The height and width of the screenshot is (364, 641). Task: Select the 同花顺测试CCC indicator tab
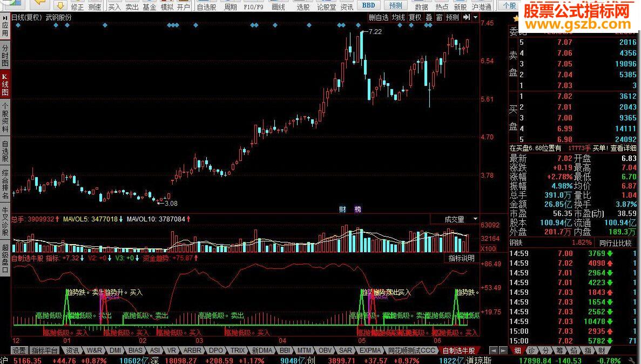(411, 350)
